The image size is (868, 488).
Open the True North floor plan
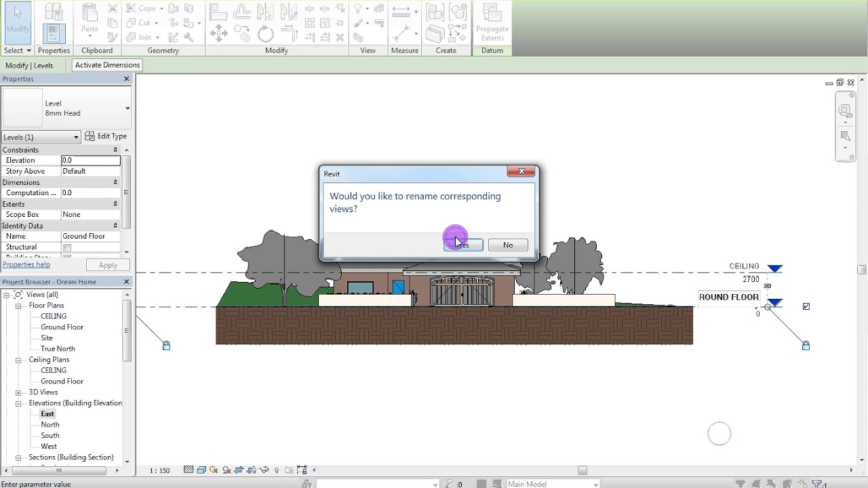pos(58,348)
